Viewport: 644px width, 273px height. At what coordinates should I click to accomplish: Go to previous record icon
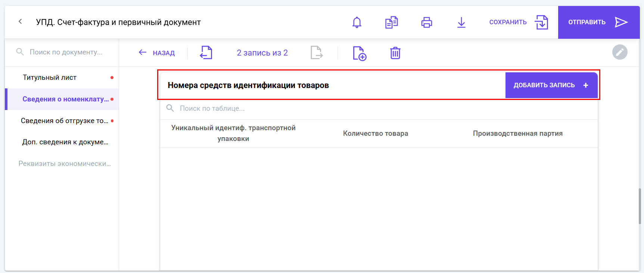(206, 53)
